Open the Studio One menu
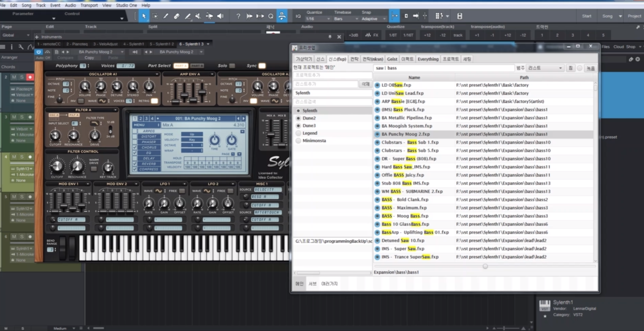 [x=126, y=5]
